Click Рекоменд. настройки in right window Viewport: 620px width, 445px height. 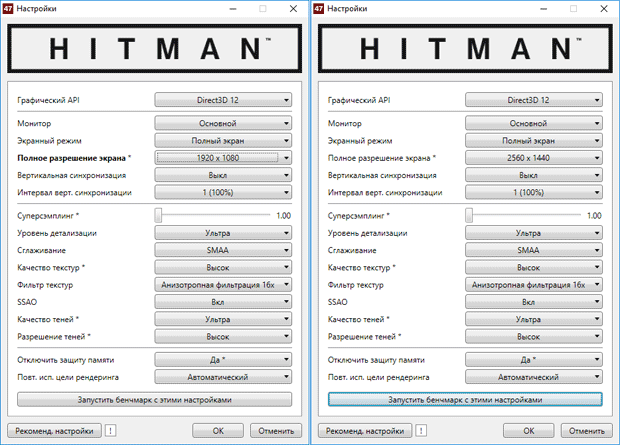(365, 431)
